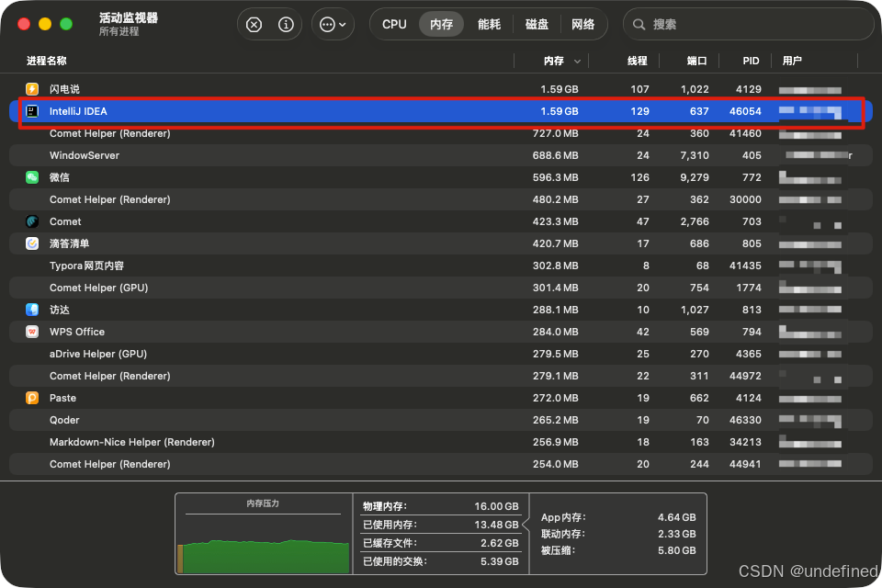Viewport: 882px width, 588px height.
Task: Click PID 46054 cell
Action: (x=745, y=111)
